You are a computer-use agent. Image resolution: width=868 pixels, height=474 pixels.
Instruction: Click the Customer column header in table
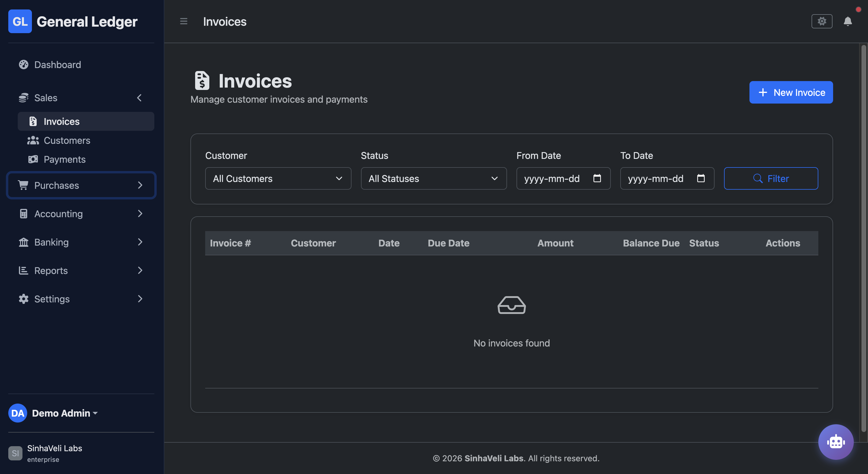[313, 243]
